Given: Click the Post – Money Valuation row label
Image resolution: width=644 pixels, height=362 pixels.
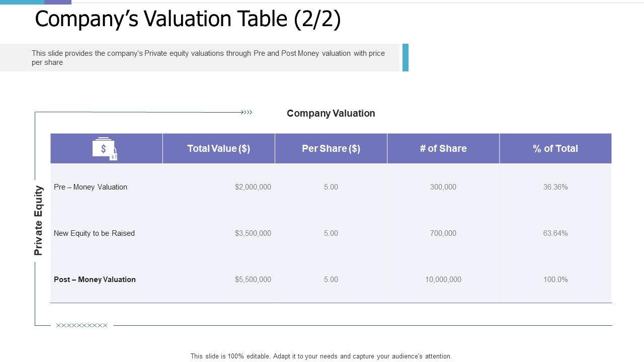Looking at the screenshot, I should [95, 280].
